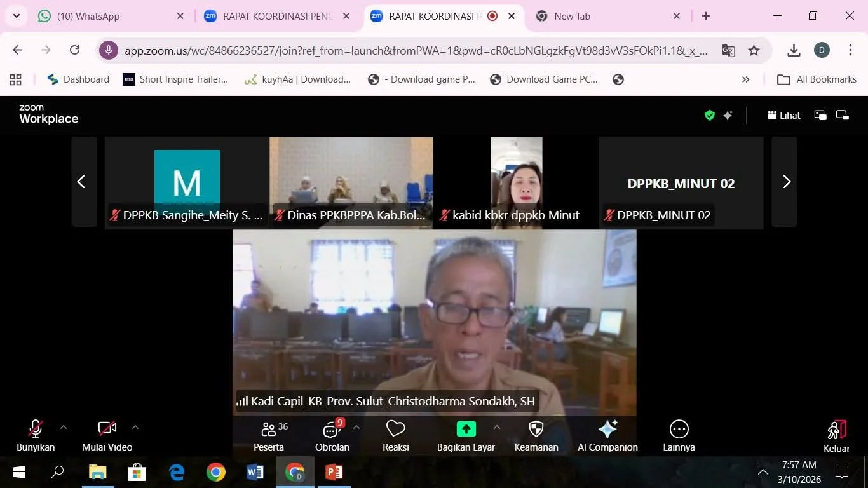
Task: Bookmark this page with star icon
Action: point(754,51)
